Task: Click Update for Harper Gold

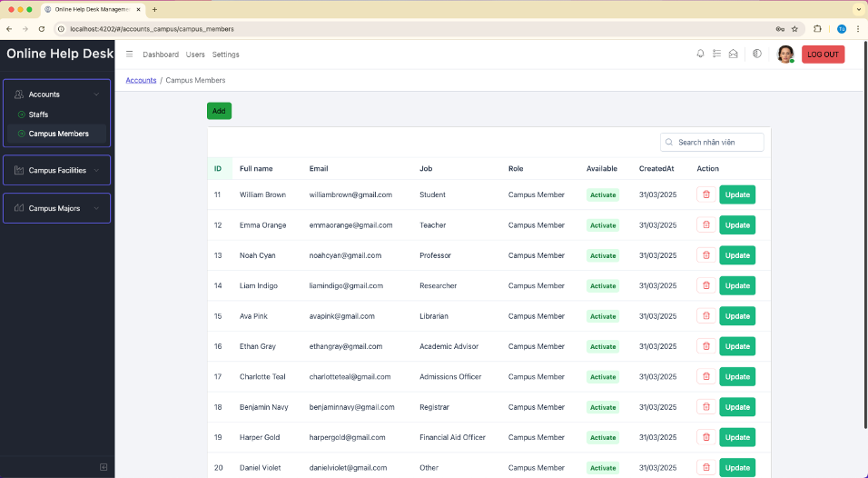Action: 737,437
